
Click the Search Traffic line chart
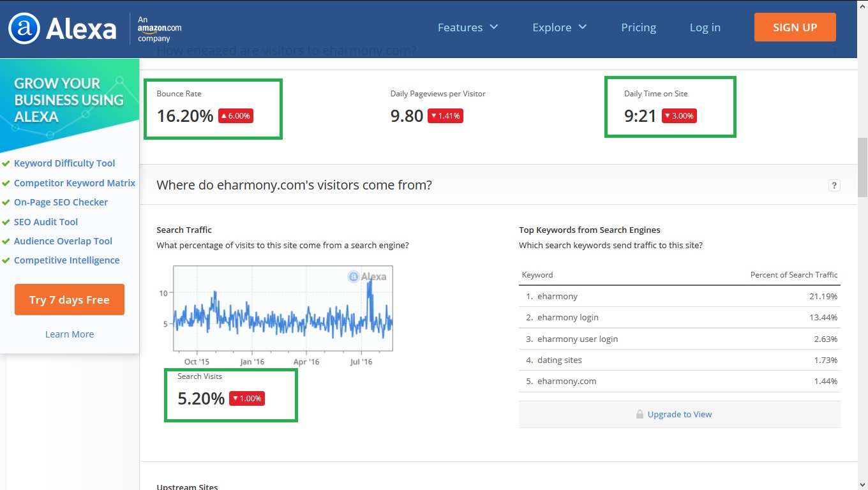pyautogui.click(x=283, y=309)
